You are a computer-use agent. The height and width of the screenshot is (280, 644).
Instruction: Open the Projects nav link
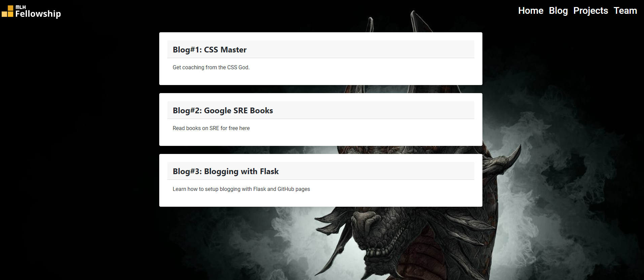point(590,11)
